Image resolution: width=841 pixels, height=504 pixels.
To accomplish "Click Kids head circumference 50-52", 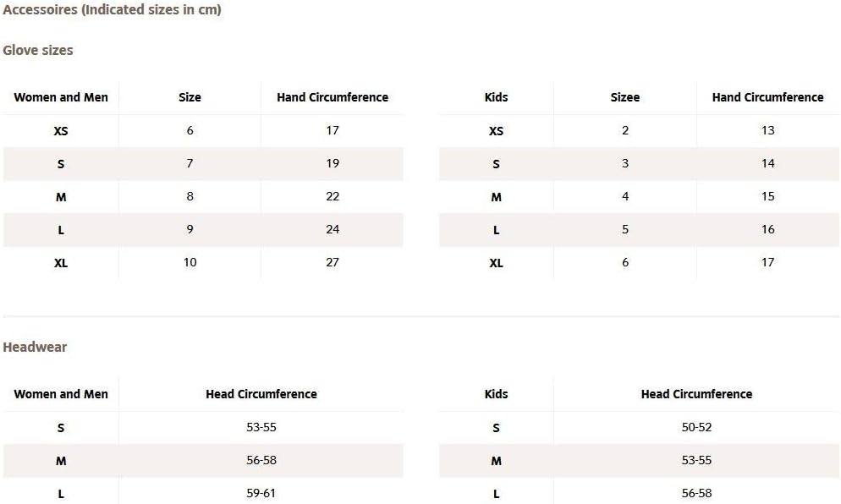I will coord(696,427).
